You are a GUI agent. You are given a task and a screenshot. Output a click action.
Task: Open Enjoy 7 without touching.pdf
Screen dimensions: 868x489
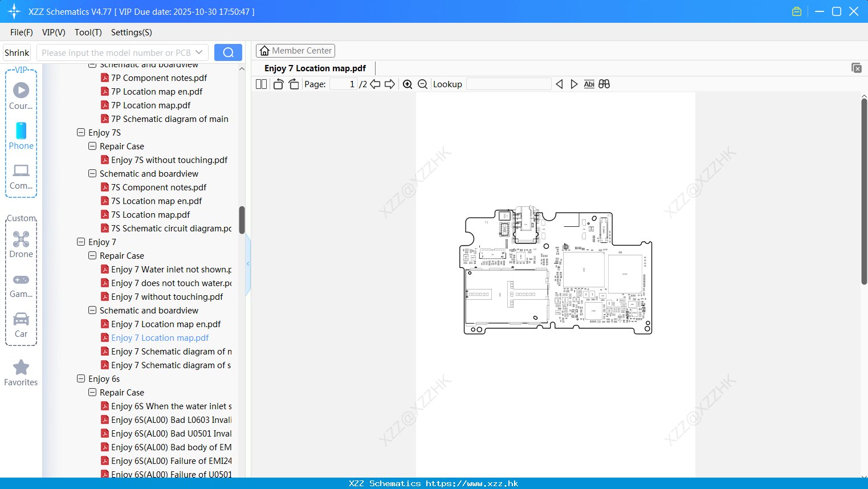[167, 296]
